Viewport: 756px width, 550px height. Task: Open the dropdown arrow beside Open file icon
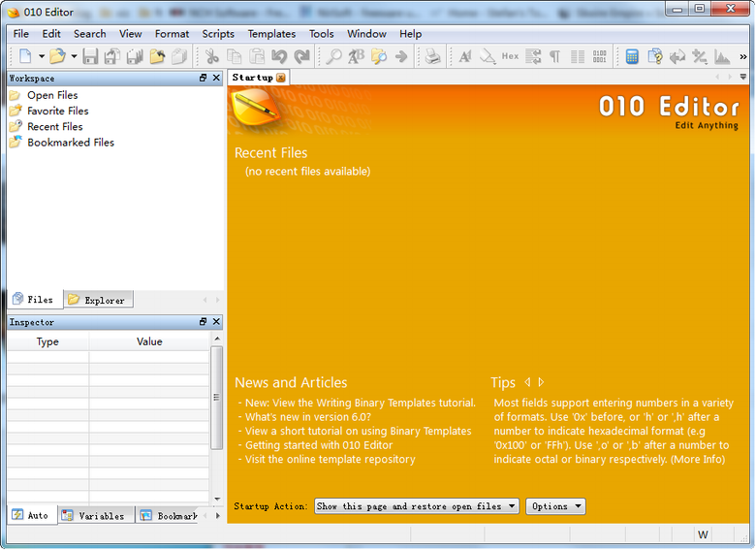click(74, 57)
